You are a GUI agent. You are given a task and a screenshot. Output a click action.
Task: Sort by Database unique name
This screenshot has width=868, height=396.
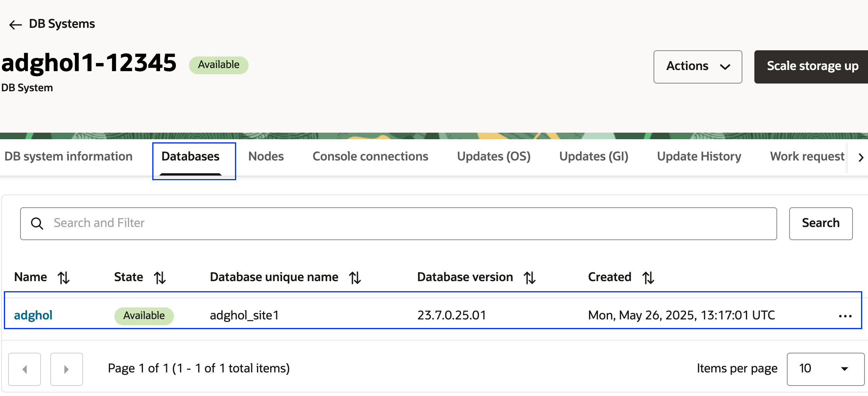(x=355, y=278)
